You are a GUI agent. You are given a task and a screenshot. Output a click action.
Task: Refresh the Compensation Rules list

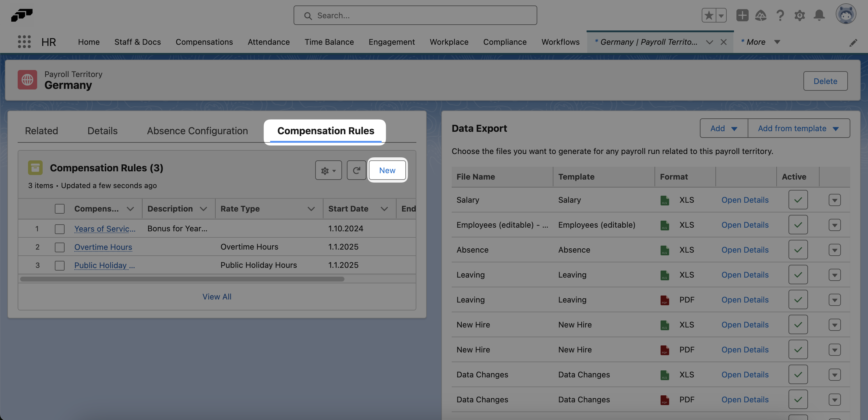(356, 170)
